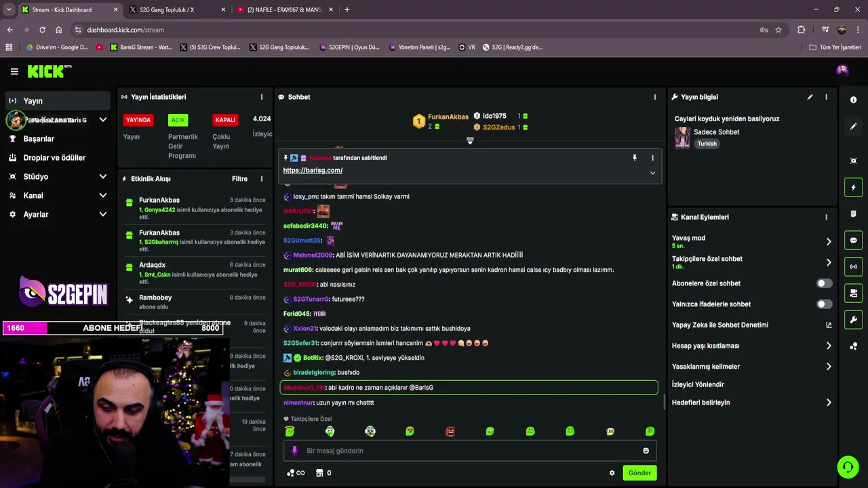Image resolution: width=868 pixels, height=488 pixels.
Task: Open Hesap yaşı kısıtlaması arrow
Action: [828, 346]
